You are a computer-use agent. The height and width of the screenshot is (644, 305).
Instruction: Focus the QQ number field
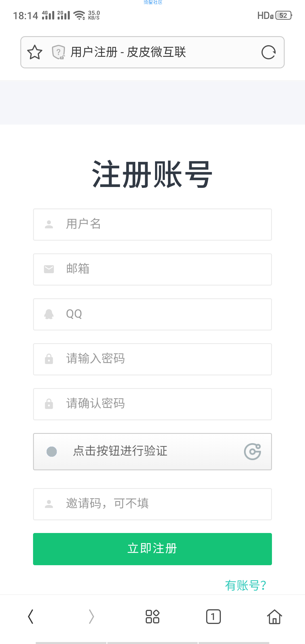152,314
